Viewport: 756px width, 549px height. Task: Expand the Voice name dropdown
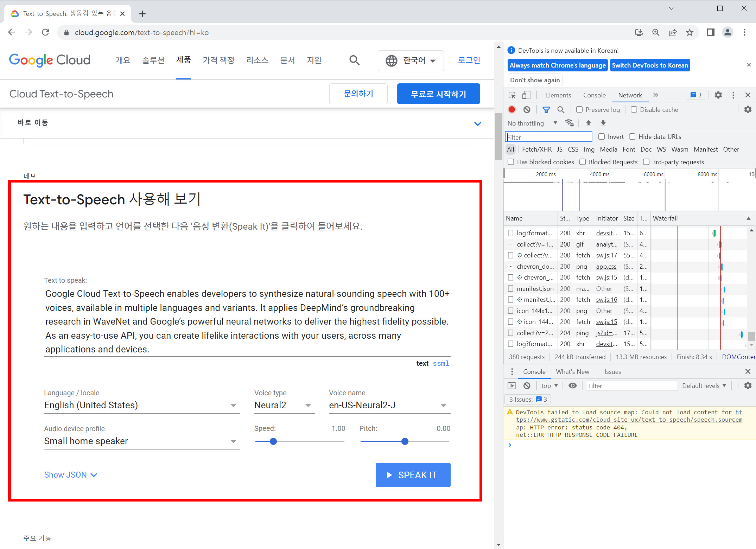389,406
